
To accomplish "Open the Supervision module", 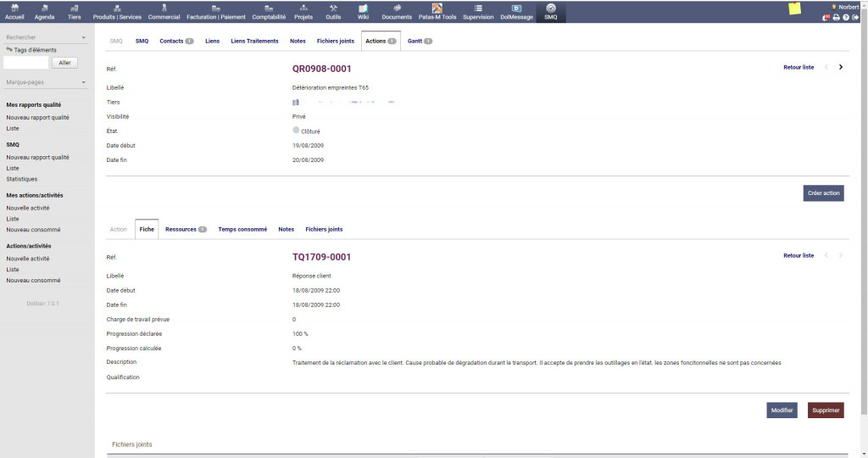I will [x=478, y=12].
